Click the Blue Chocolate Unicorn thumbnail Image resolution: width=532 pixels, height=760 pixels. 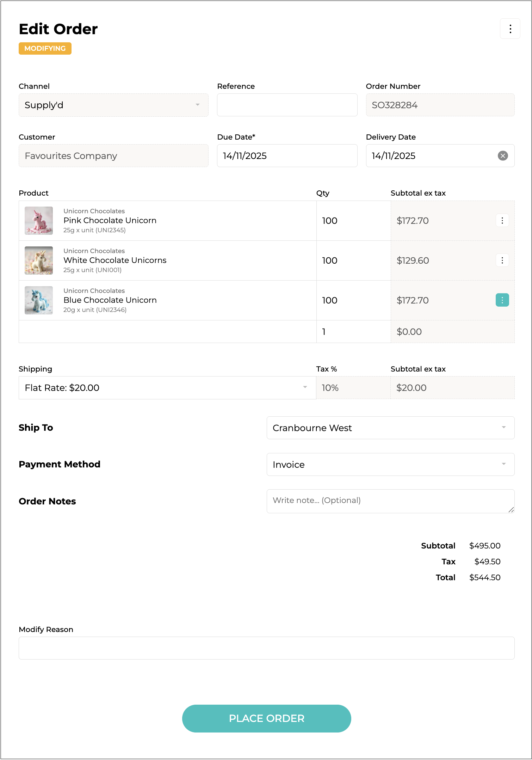(39, 300)
